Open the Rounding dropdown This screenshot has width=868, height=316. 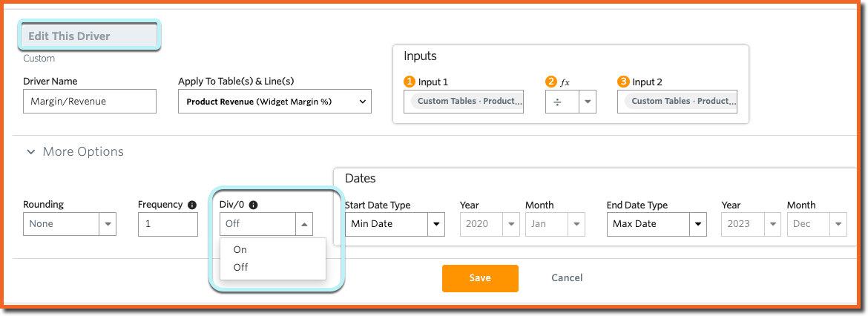point(70,224)
